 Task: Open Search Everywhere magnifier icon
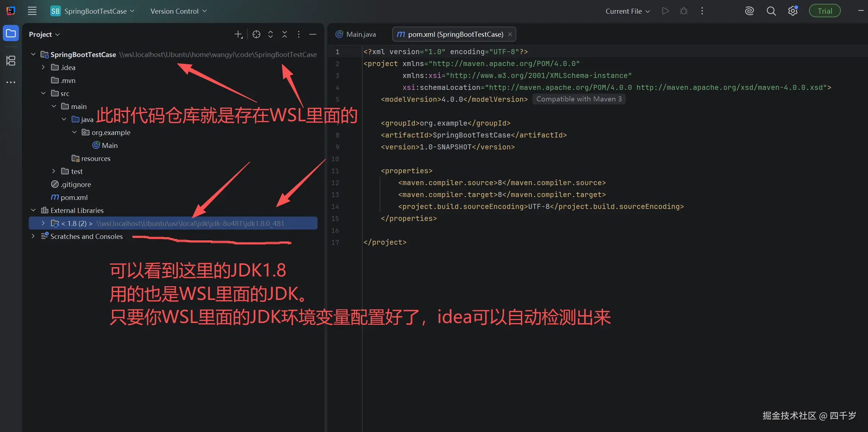click(x=771, y=11)
